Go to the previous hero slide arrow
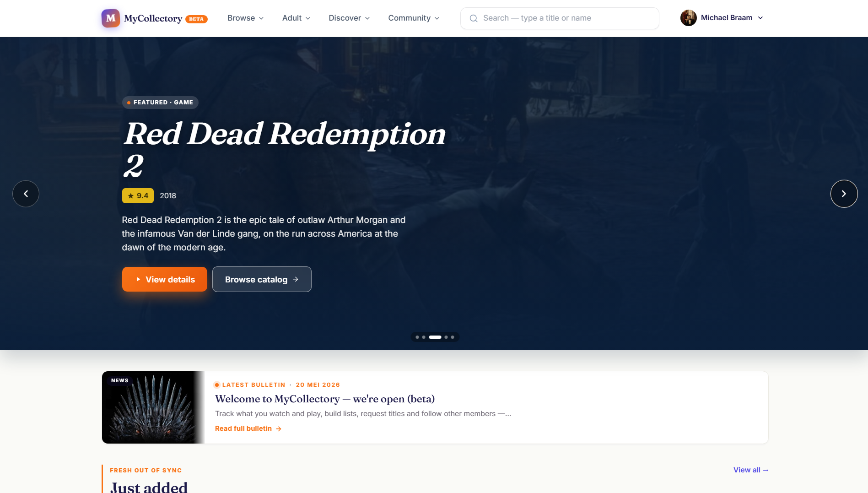This screenshot has height=493, width=868. point(26,194)
